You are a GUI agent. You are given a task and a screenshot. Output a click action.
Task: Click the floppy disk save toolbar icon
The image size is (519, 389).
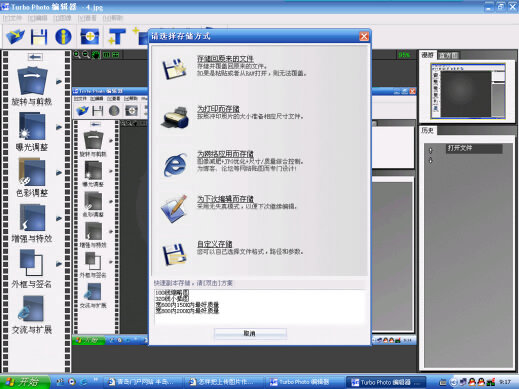click(39, 36)
